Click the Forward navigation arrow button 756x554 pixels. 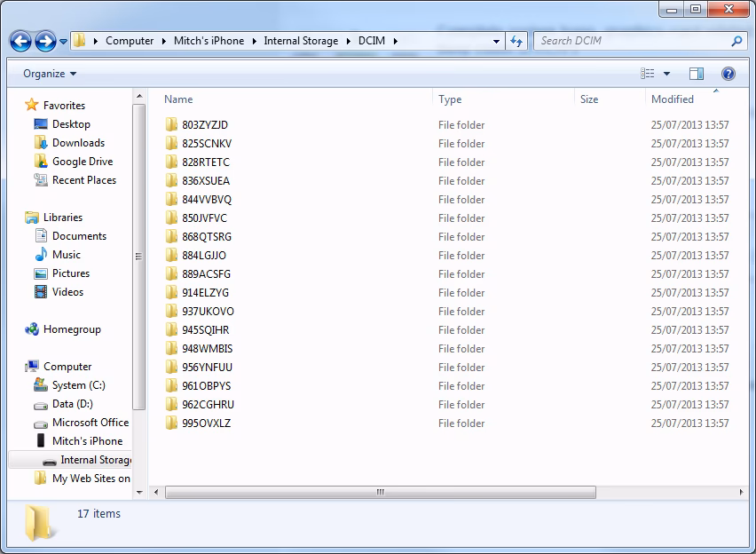pos(45,41)
